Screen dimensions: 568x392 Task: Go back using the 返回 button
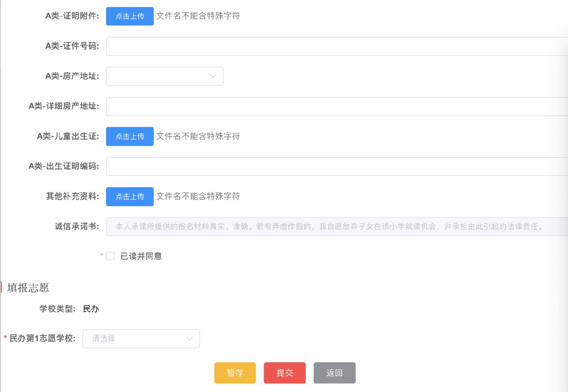(334, 373)
